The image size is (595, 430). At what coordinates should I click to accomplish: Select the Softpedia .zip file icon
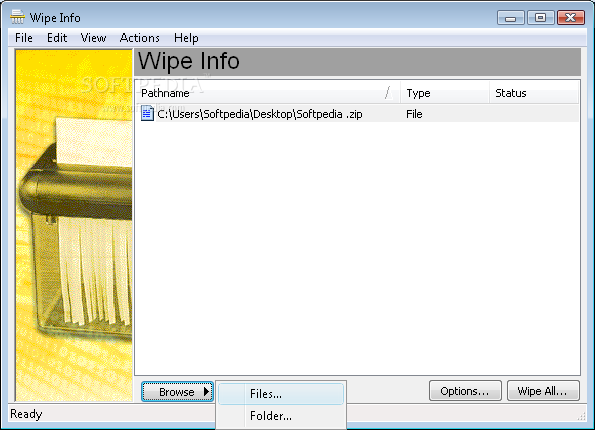[147, 113]
